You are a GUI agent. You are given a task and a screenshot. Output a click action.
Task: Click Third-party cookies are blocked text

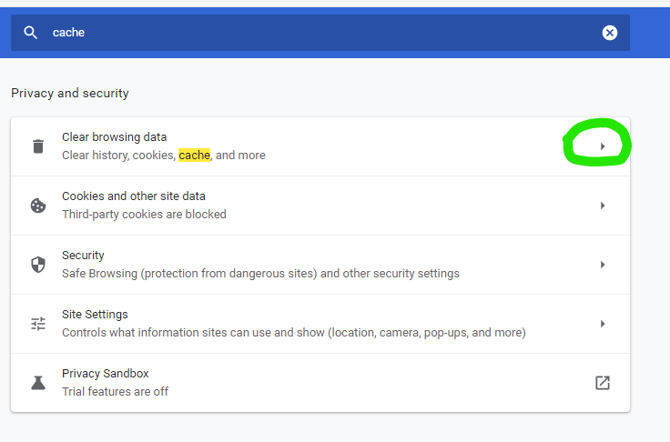[x=144, y=214]
